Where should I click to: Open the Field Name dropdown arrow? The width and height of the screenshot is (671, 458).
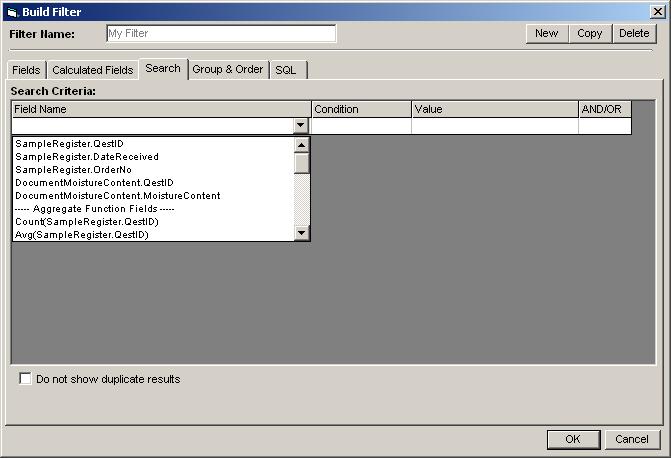coord(301,126)
